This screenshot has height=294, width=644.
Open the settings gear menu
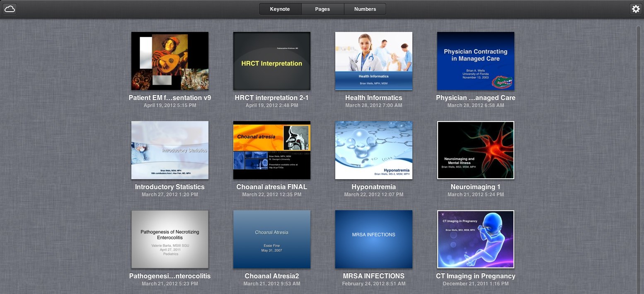(635, 9)
